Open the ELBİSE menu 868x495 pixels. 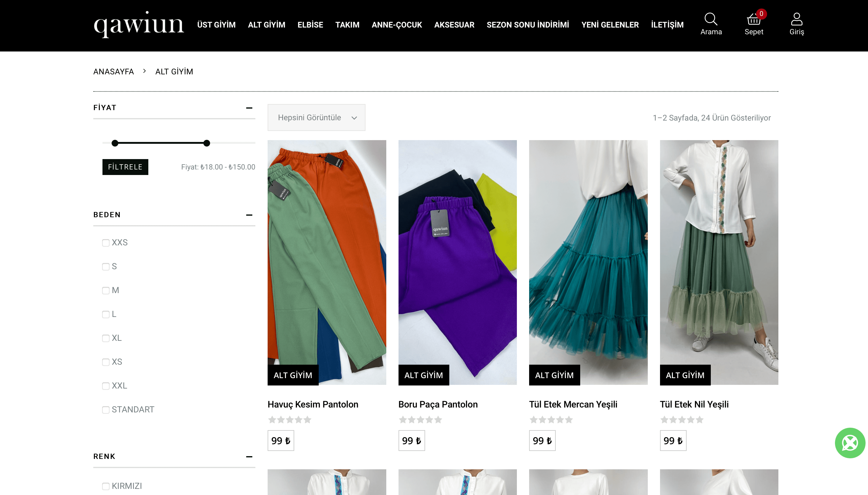310,25
